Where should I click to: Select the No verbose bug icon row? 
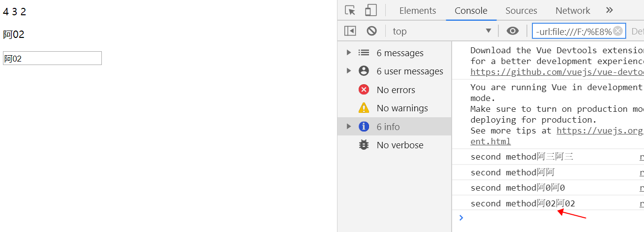click(395, 145)
